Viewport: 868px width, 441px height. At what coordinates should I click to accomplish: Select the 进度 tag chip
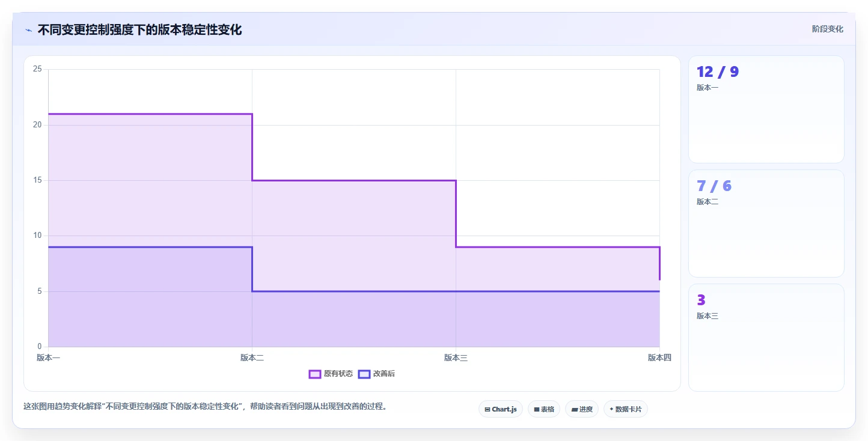tap(582, 409)
